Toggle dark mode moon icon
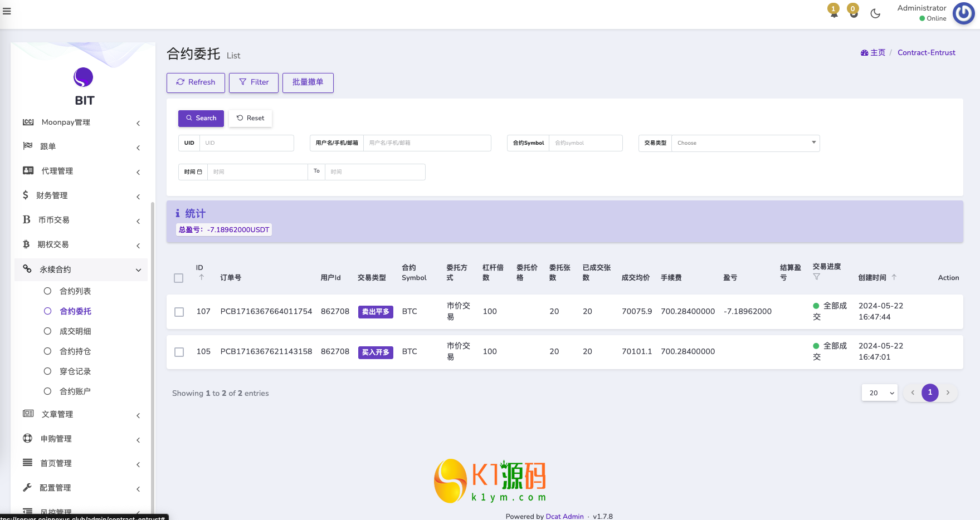The image size is (980, 520). point(875,13)
